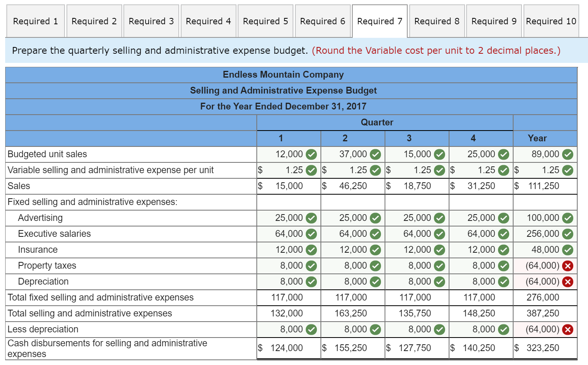Viewport: 588px width, 365px height.
Task: Select Quarter 1 cash disbursements 124,000
Action: pyautogui.click(x=287, y=348)
